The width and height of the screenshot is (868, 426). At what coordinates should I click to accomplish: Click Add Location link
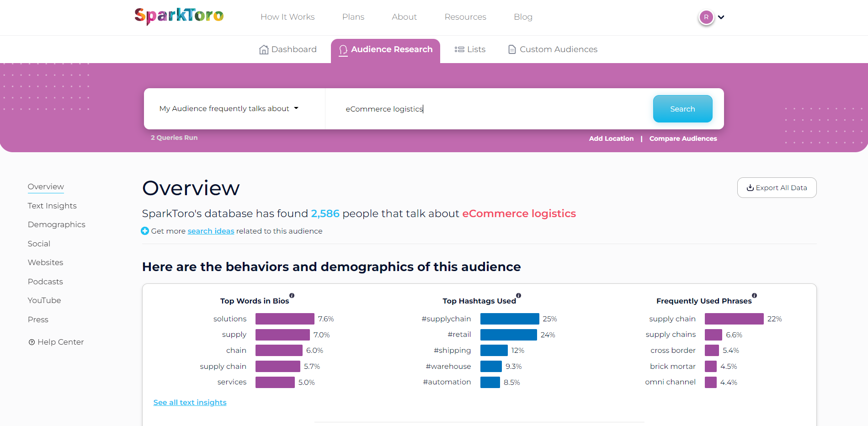(611, 138)
